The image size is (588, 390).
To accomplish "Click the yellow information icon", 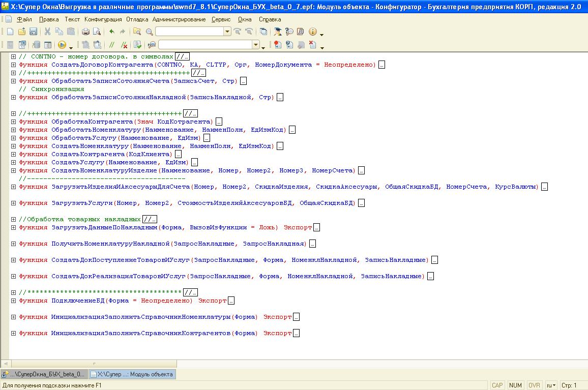I will (312, 32).
